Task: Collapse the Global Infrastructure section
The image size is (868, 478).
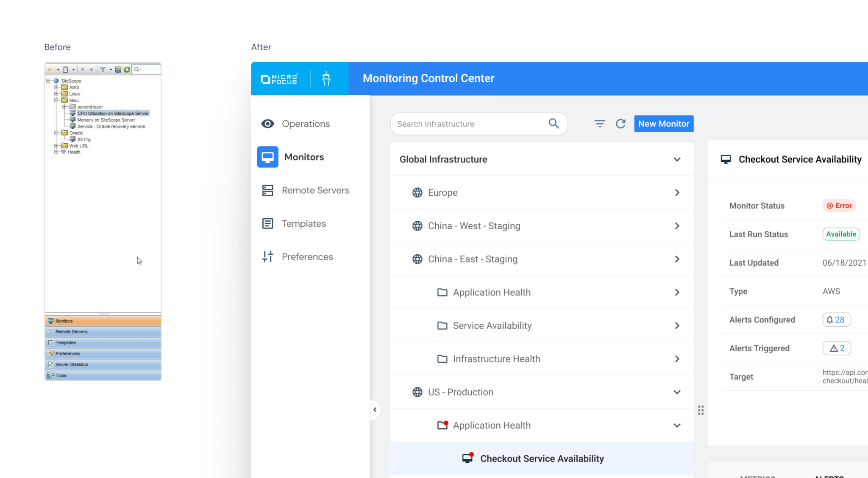Action: tap(677, 159)
